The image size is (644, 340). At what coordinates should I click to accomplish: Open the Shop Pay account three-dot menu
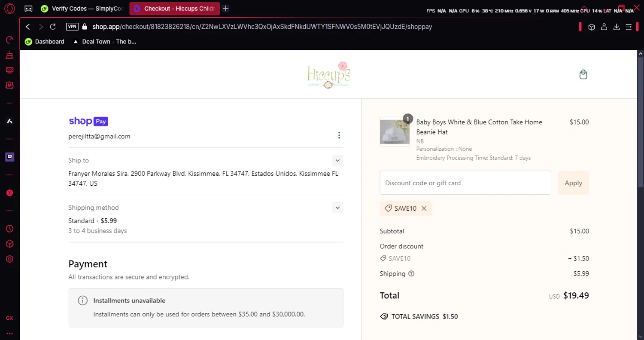[x=339, y=135]
